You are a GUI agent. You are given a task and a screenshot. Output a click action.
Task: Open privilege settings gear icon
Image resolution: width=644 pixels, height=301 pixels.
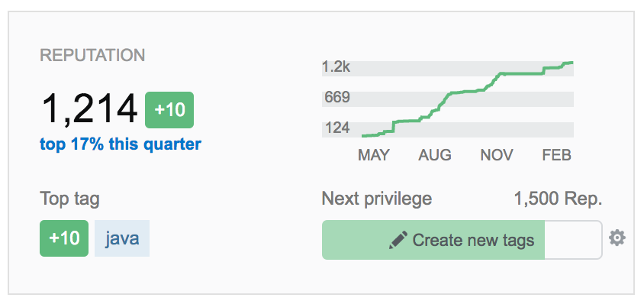(x=617, y=238)
